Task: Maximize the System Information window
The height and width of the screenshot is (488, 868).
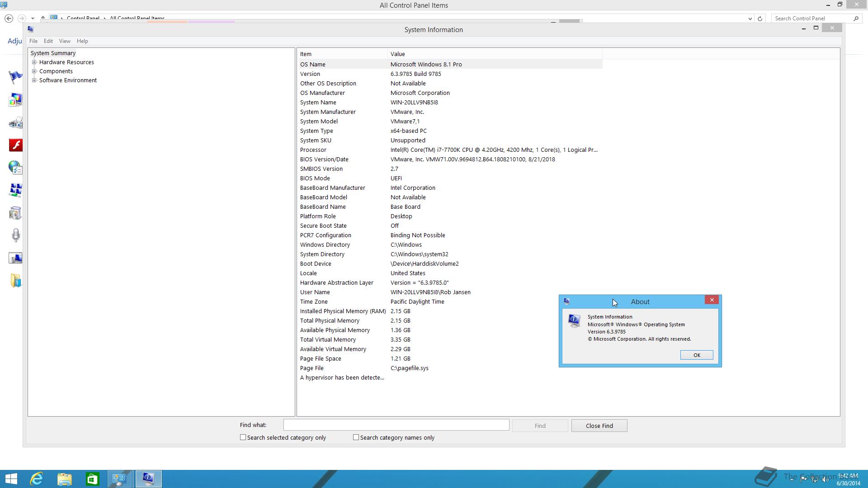Action: (816, 28)
